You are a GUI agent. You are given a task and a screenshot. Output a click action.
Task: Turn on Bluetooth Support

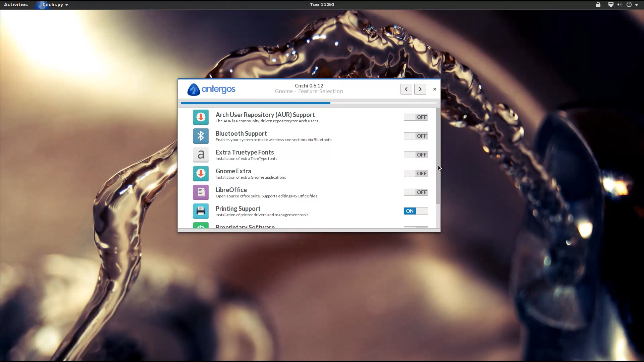(416, 136)
